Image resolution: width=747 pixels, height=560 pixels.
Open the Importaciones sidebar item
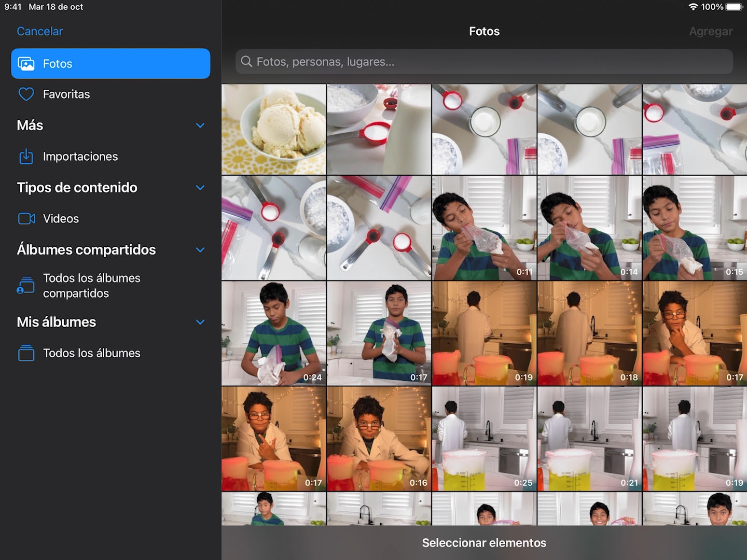click(110, 156)
